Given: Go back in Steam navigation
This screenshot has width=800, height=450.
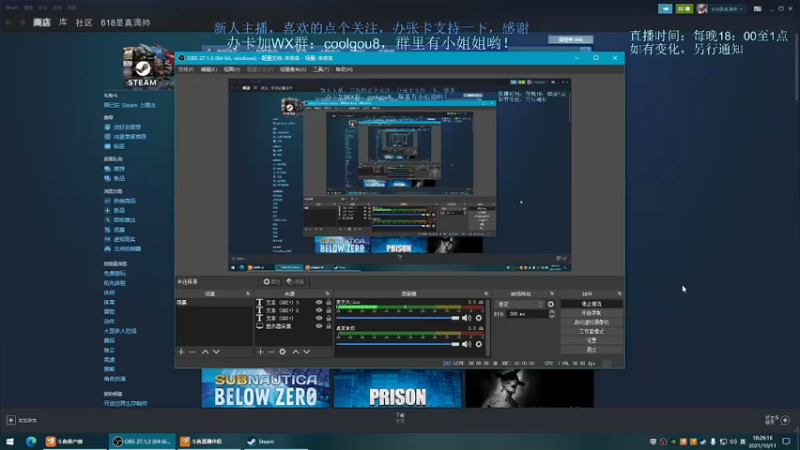Looking at the screenshot, I should click(x=9, y=22).
